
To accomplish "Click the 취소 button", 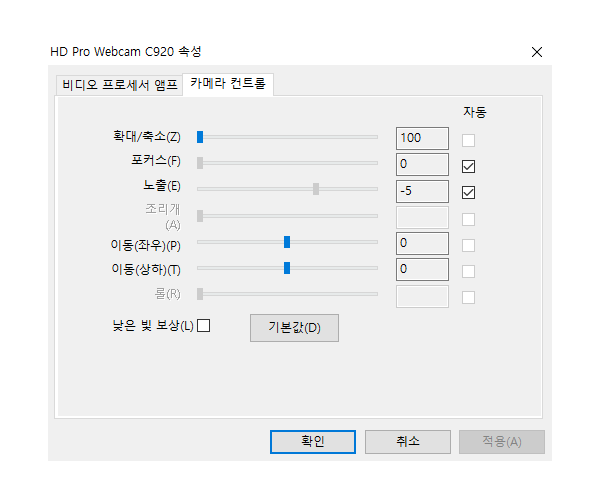I will [x=408, y=442].
